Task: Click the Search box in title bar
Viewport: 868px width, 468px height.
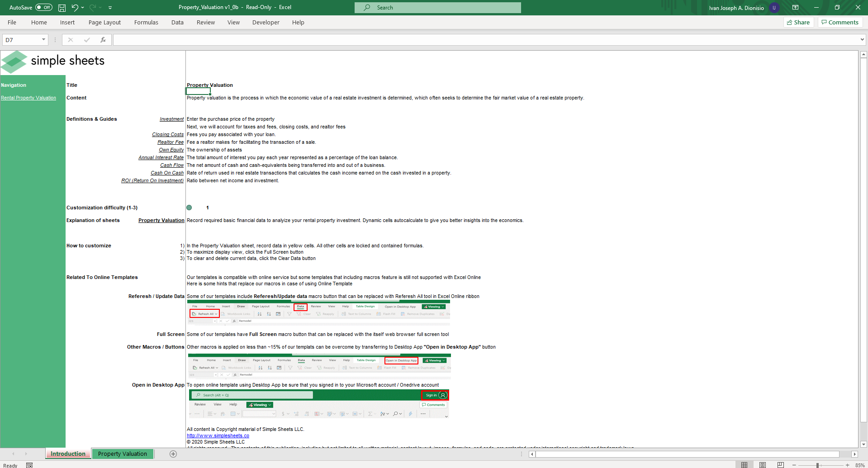Action: [x=438, y=8]
